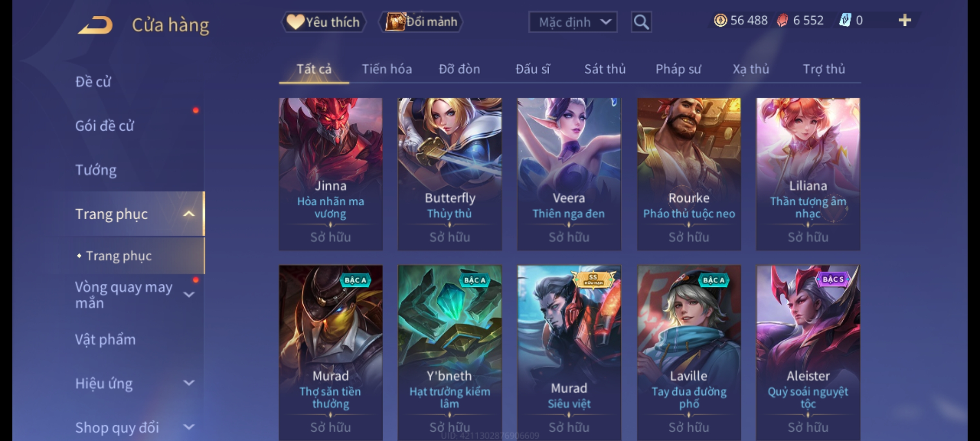This screenshot has height=441, width=980.
Task: Click the gold coin balance icon
Action: pos(720,20)
